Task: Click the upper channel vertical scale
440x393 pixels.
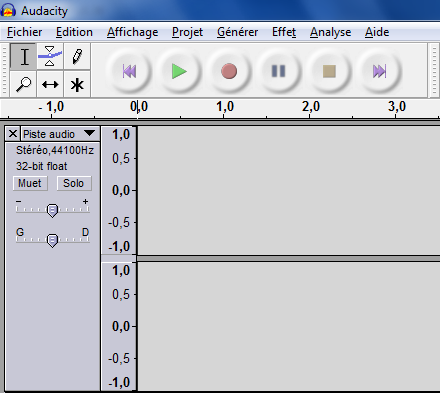Action: [119, 190]
